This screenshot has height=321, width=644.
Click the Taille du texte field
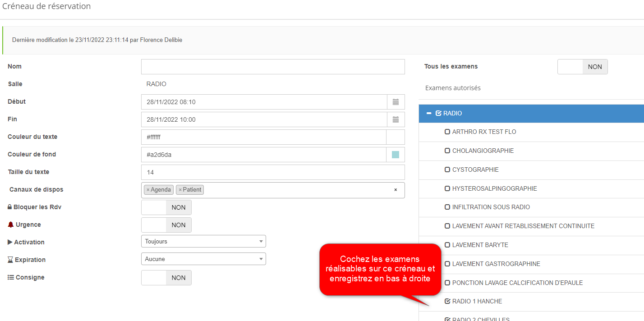click(x=273, y=172)
